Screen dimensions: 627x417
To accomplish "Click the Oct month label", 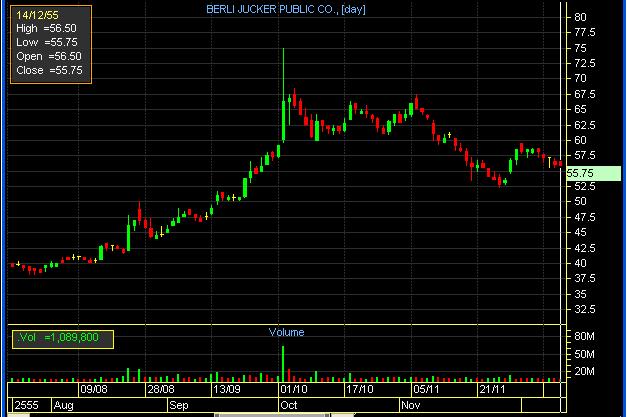I will pos(289,405).
